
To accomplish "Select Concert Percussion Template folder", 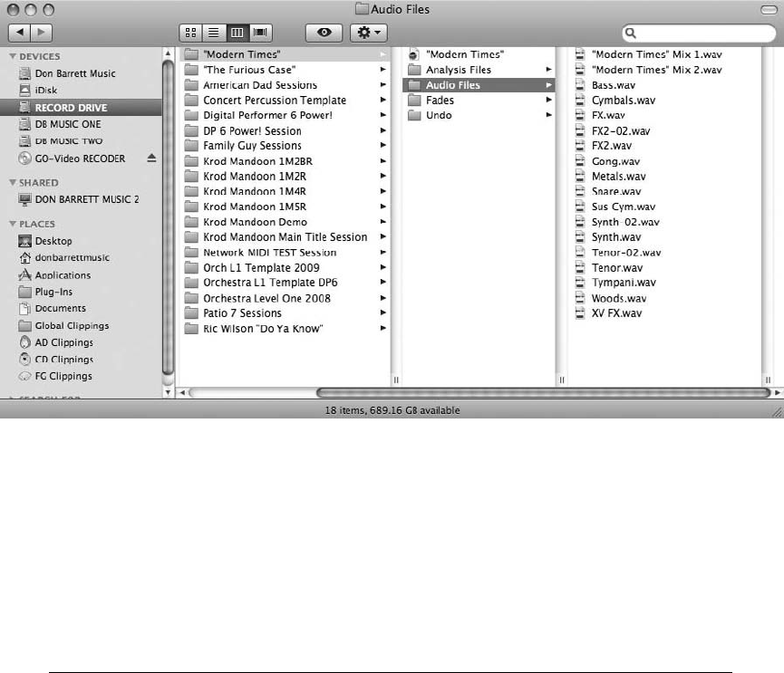I will pos(285,101).
